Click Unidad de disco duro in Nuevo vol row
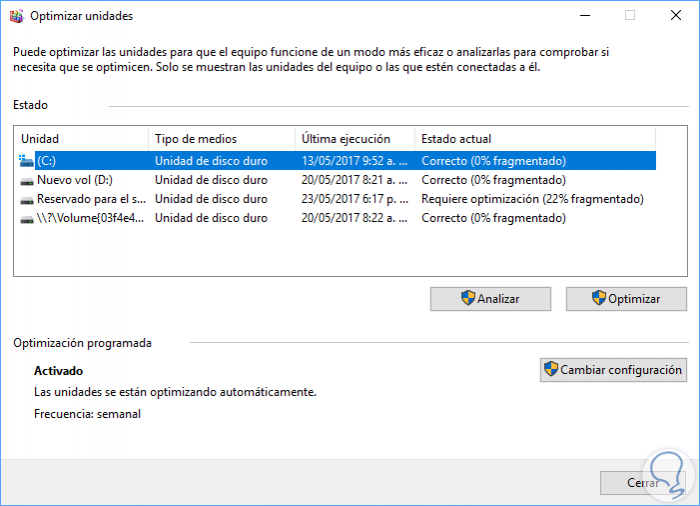700x506 pixels. (211, 180)
